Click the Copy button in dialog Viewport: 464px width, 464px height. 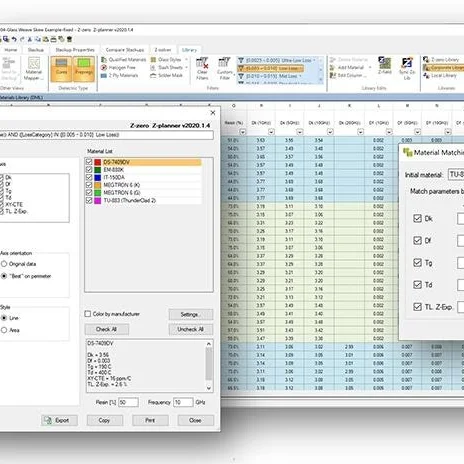pos(105,420)
